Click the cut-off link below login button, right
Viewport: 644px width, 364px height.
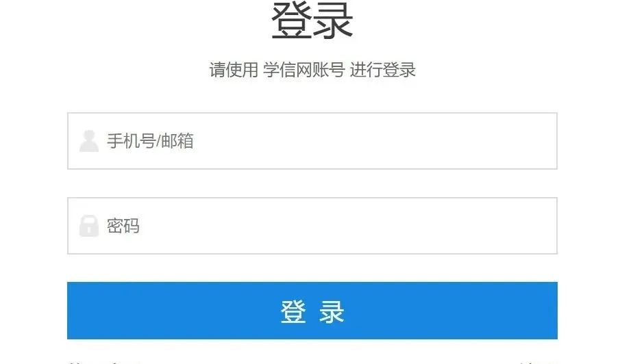(x=537, y=363)
